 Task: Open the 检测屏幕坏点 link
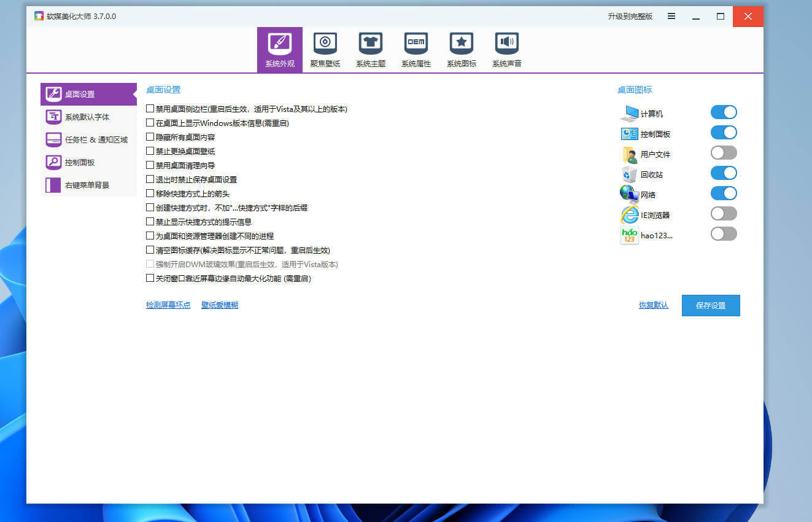[168, 304]
